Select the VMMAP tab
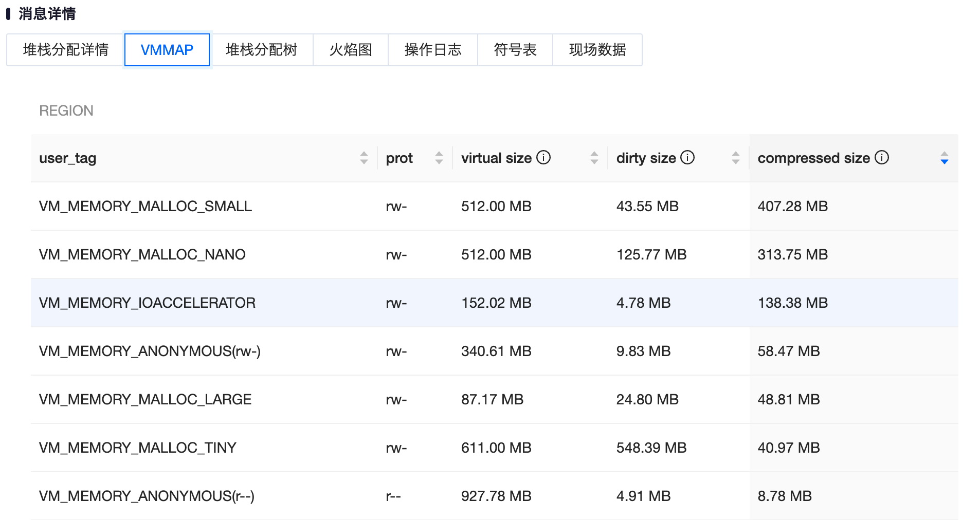 [x=167, y=50]
